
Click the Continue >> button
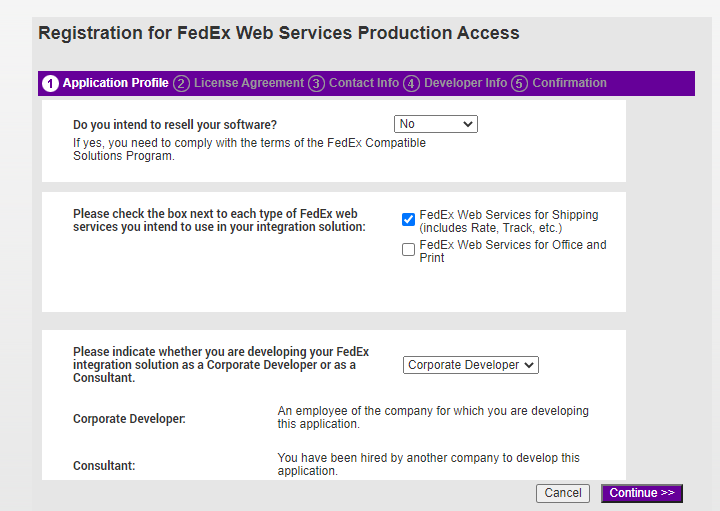coord(642,493)
